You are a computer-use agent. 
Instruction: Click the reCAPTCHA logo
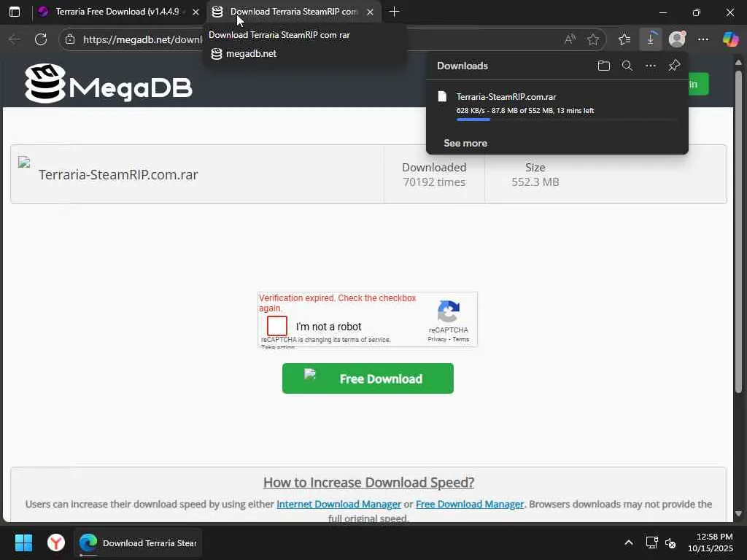point(449,311)
